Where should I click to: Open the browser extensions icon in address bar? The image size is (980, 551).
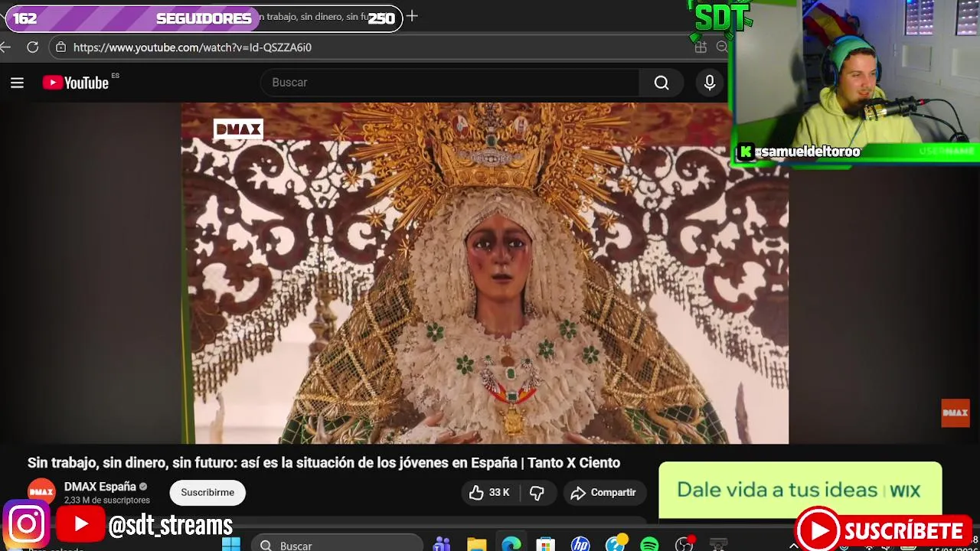click(701, 47)
